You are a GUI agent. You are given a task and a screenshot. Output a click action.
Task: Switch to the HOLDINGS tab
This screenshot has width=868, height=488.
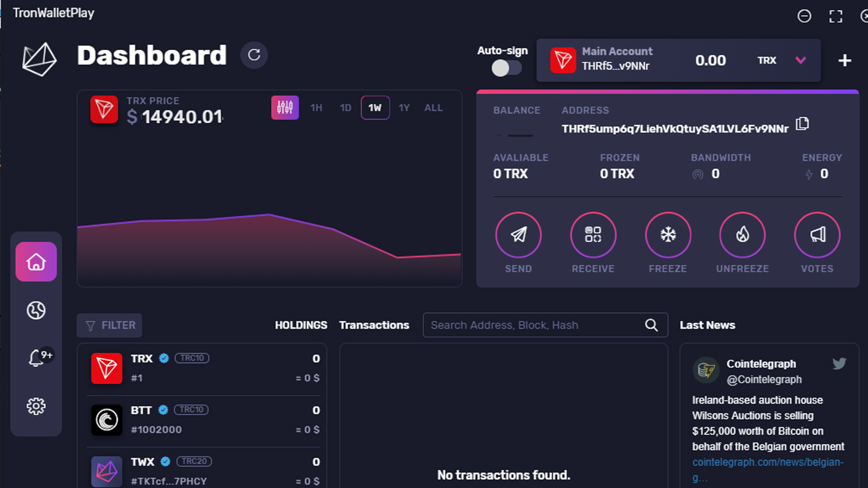301,325
